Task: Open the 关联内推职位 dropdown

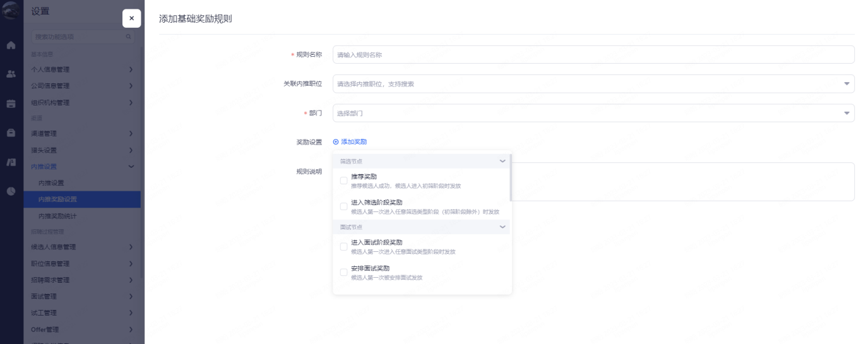Action: pyautogui.click(x=593, y=84)
